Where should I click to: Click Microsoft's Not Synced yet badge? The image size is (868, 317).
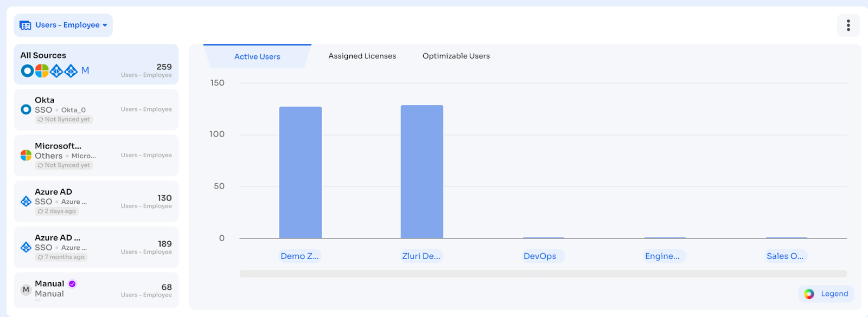coord(64,166)
